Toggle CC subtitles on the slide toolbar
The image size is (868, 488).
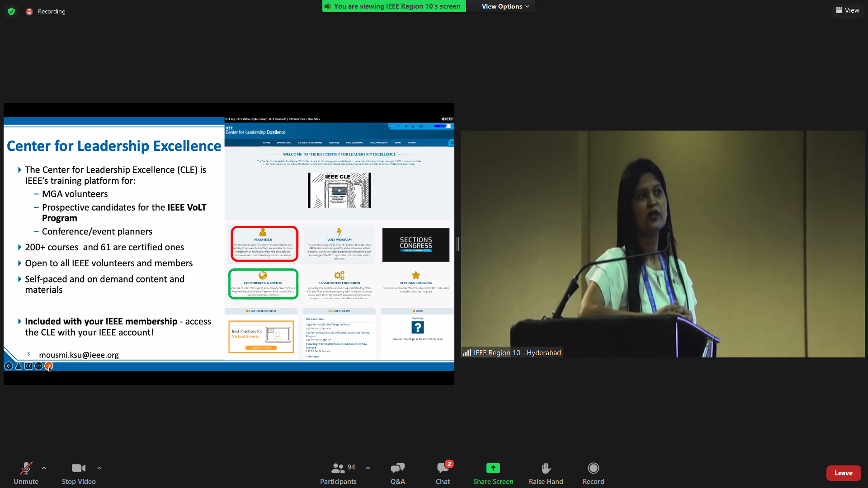28,366
